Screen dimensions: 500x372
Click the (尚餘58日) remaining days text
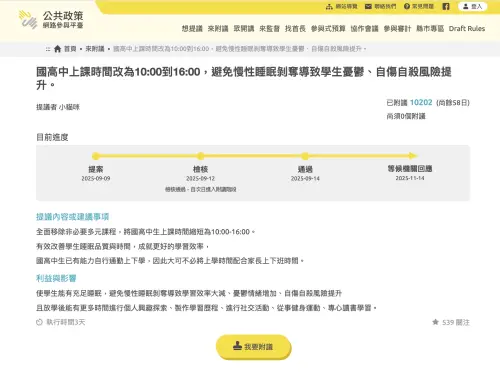pyautogui.click(x=453, y=103)
